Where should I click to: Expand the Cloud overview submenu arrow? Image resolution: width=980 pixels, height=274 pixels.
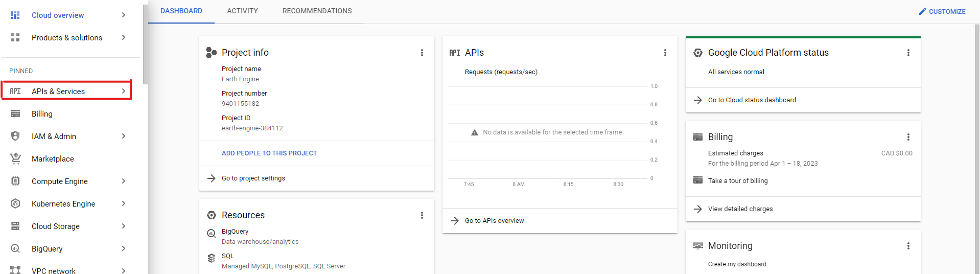(x=124, y=15)
